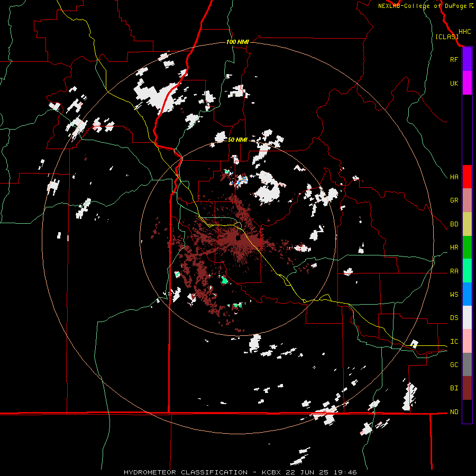
Task: Click the HYDROMETEOR CLASSIFICATION caption text
Action: click(x=186, y=472)
